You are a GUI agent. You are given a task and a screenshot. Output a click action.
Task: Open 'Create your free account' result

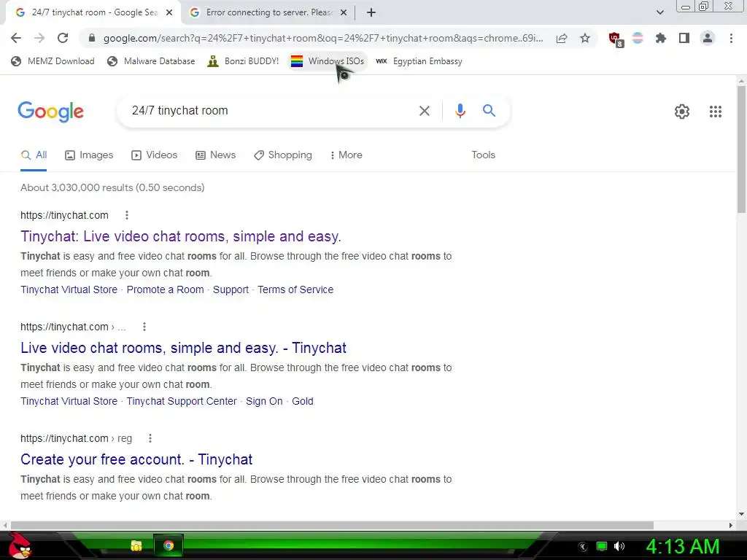(x=136, y=459)
